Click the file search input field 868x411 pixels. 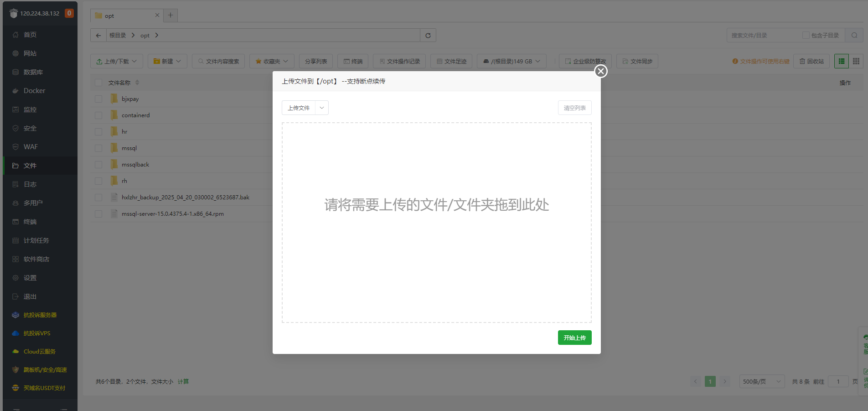coord(764,36)
